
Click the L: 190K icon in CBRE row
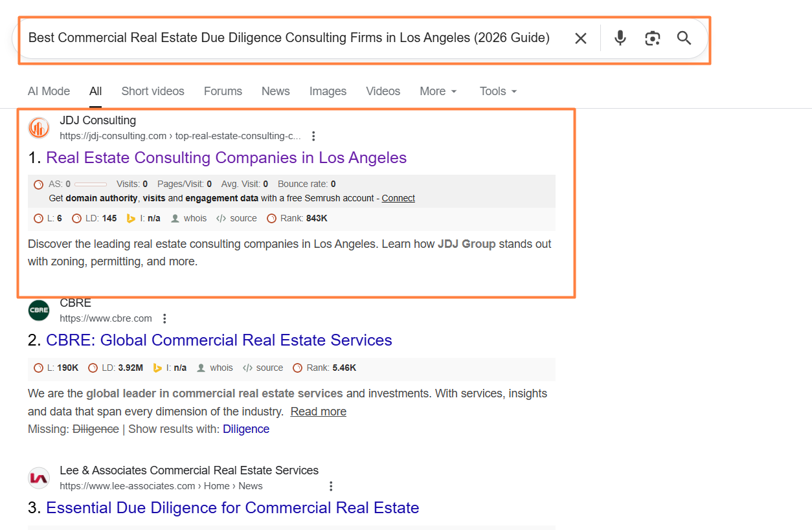click(38, 368)
